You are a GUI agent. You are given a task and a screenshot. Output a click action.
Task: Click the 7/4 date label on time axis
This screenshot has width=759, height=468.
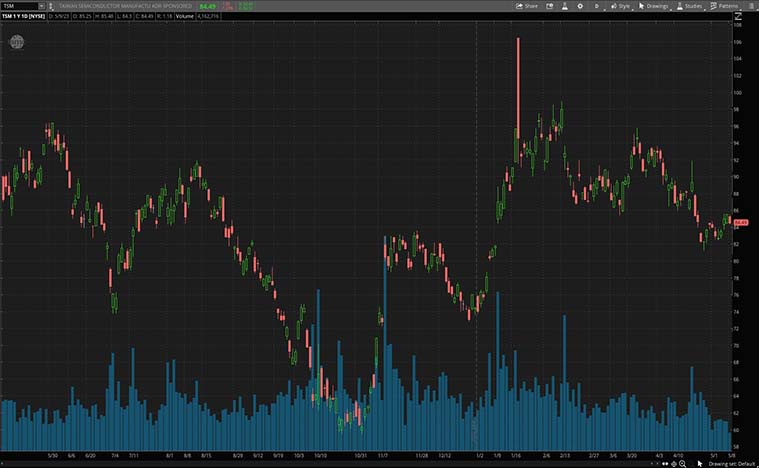[x=115, y=456]
